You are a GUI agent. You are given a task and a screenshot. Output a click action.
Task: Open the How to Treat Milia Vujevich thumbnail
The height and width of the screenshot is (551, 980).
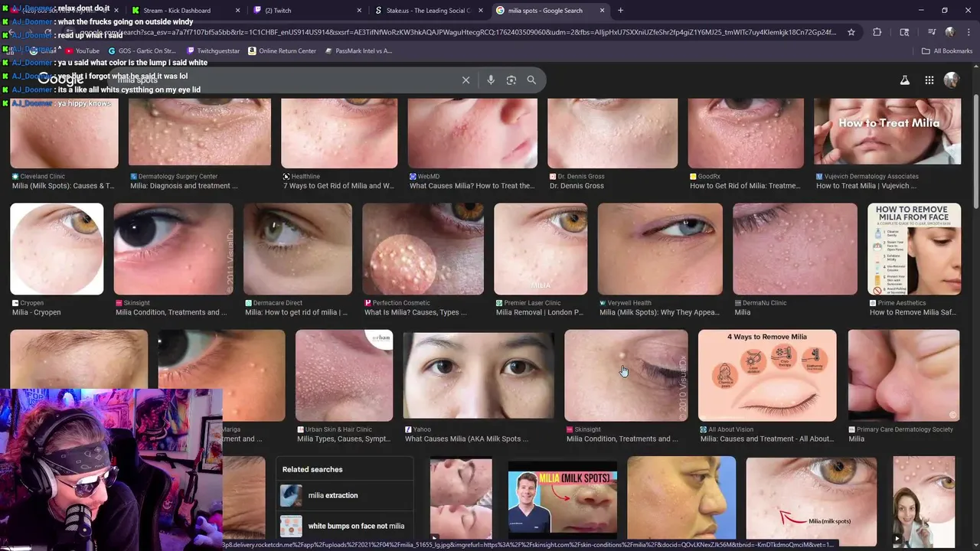click(887, 131)
